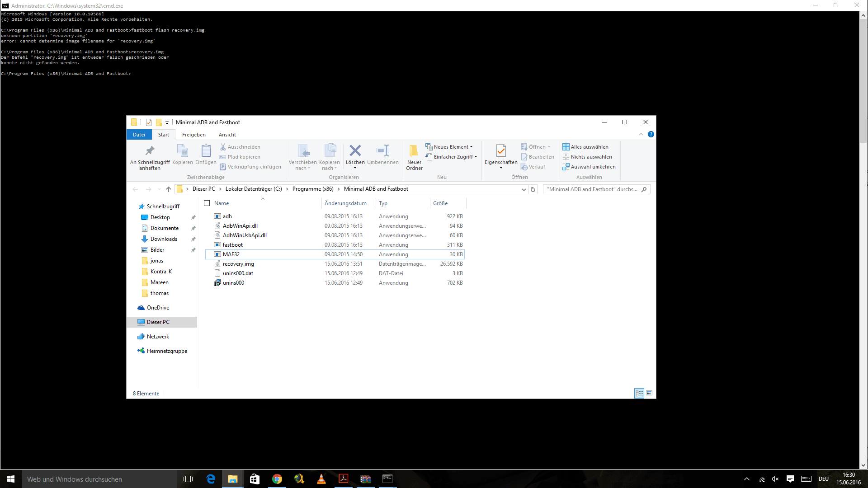Viewport: 868px width, 488px height.
Task: Open Heimnetzgruppe in sidebar
Action: click(x=167, y=351)
